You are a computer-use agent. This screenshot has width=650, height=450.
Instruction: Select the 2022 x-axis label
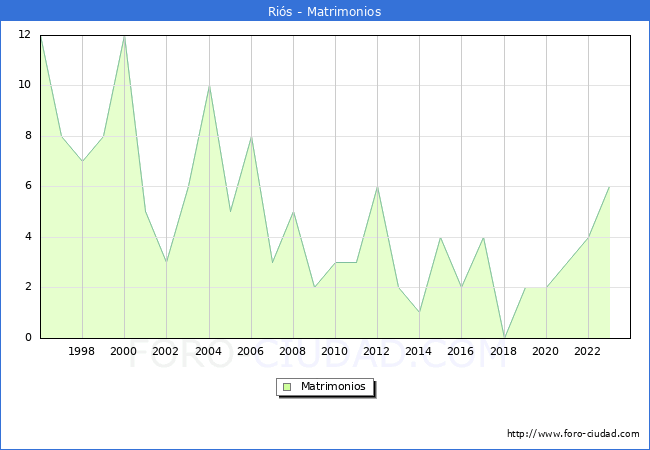coord(587,352)
